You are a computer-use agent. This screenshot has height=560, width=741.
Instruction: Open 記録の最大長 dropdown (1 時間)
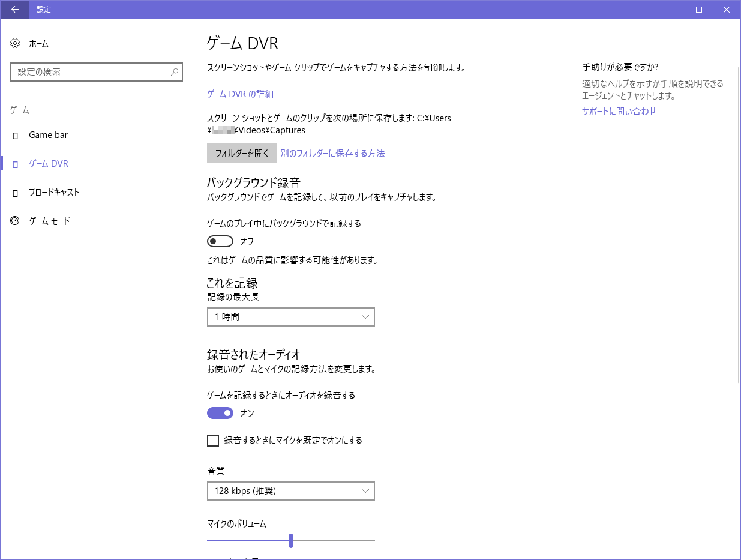pos(291,317)
